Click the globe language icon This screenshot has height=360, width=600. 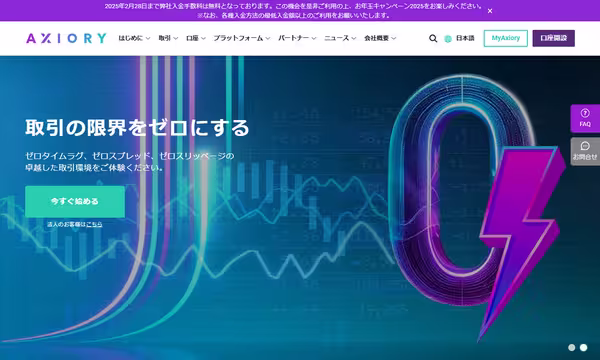[448, 39]
